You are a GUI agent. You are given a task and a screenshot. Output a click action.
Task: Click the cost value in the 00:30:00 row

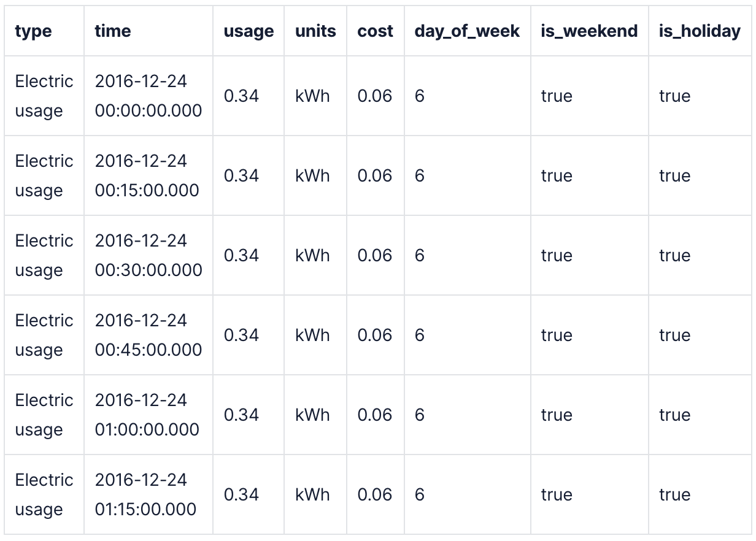tap(374, 256)
